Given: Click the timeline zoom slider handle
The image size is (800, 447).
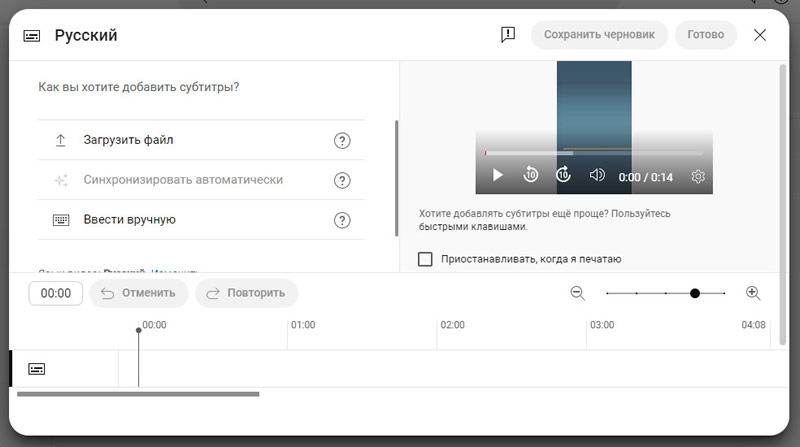Looking at the screenshot, I should pyautogui.click(x=695, y=293).
